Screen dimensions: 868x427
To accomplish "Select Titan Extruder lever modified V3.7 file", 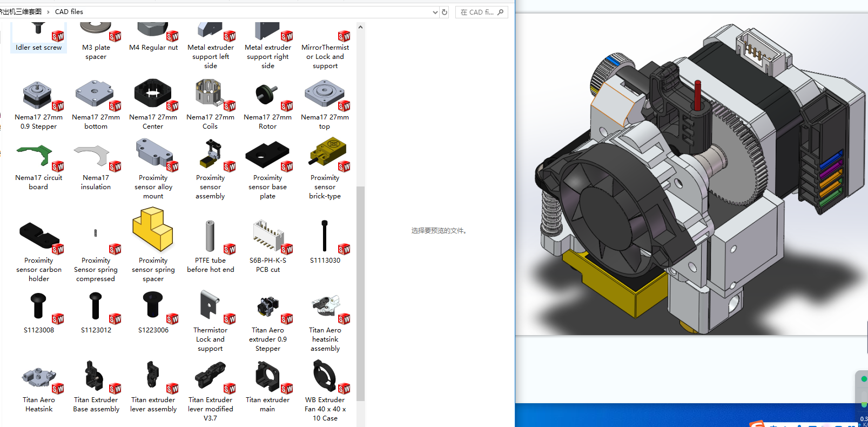I will coord(211,392).
